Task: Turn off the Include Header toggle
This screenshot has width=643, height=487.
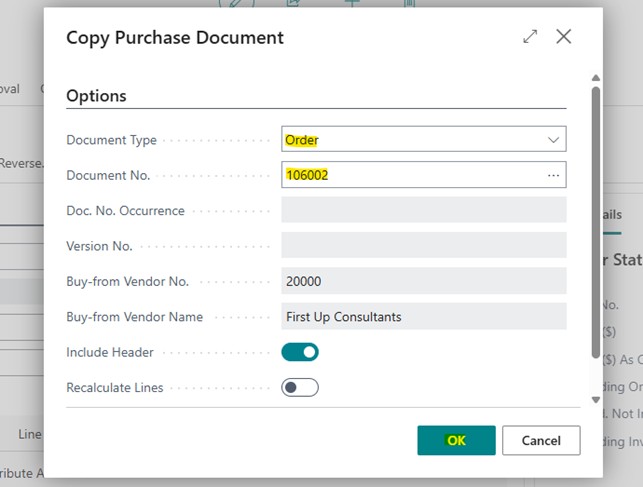Action: (300, 352)
